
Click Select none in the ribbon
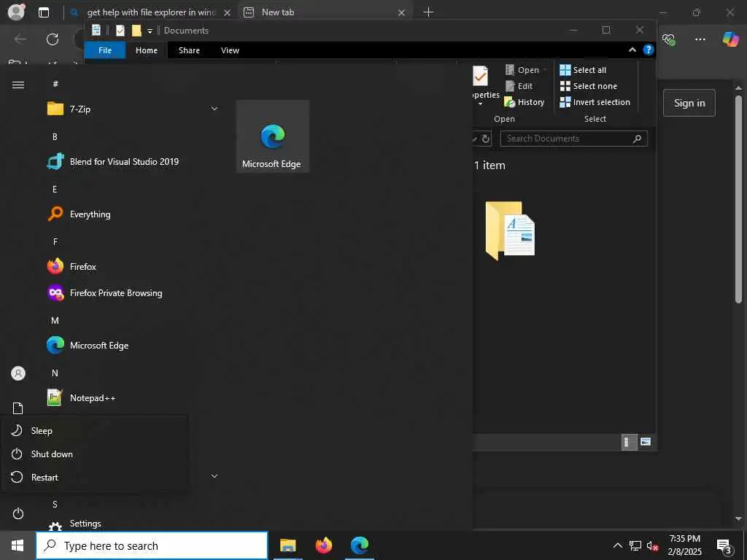589,86
